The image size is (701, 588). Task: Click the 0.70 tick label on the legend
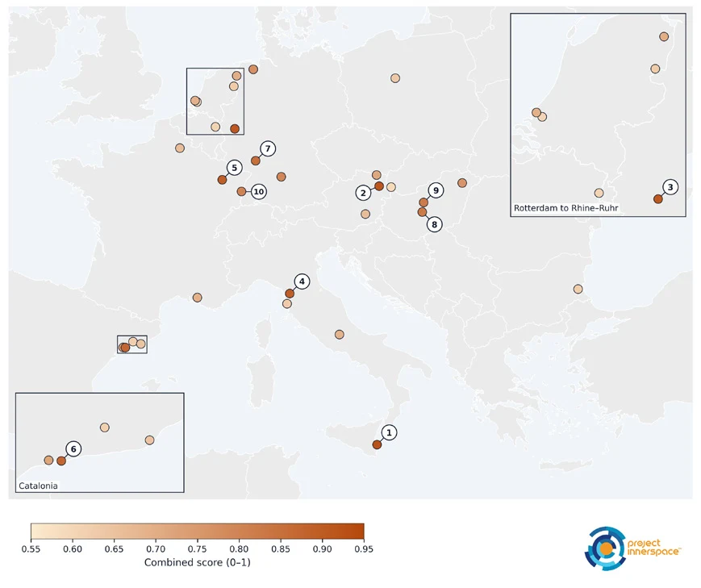pos(156,548)
